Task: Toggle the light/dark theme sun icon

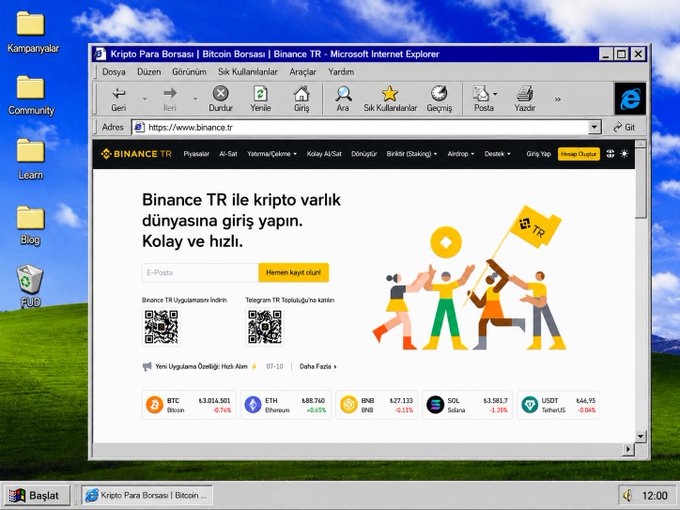Action: coord(624,154)
